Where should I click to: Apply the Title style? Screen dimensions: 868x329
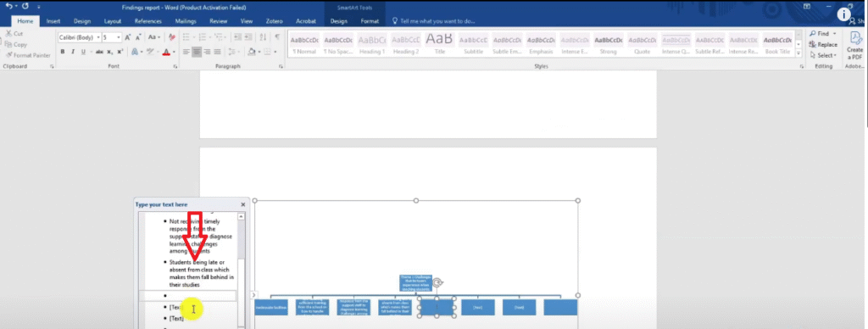click(440, 44)
